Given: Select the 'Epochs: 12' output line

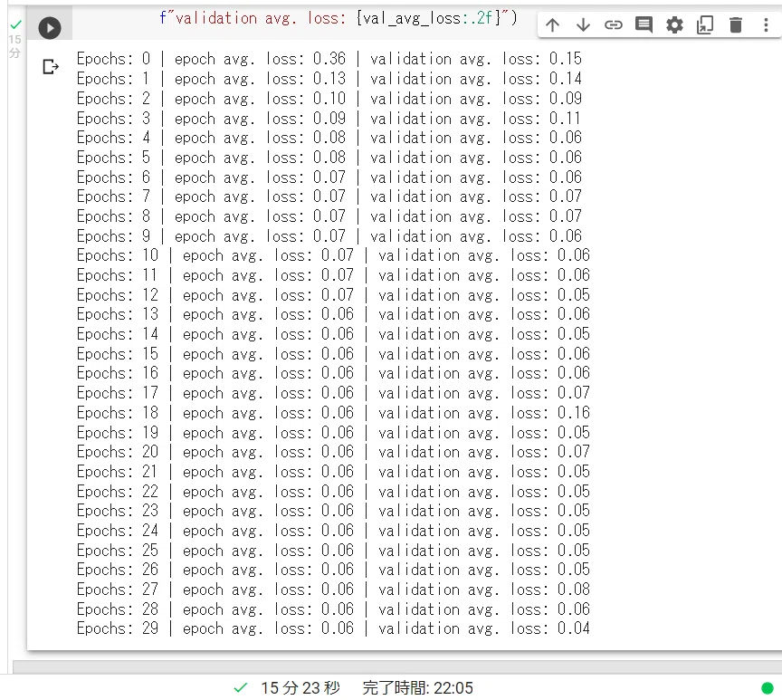Looking at the screenshot, I should tap(333, 295).
